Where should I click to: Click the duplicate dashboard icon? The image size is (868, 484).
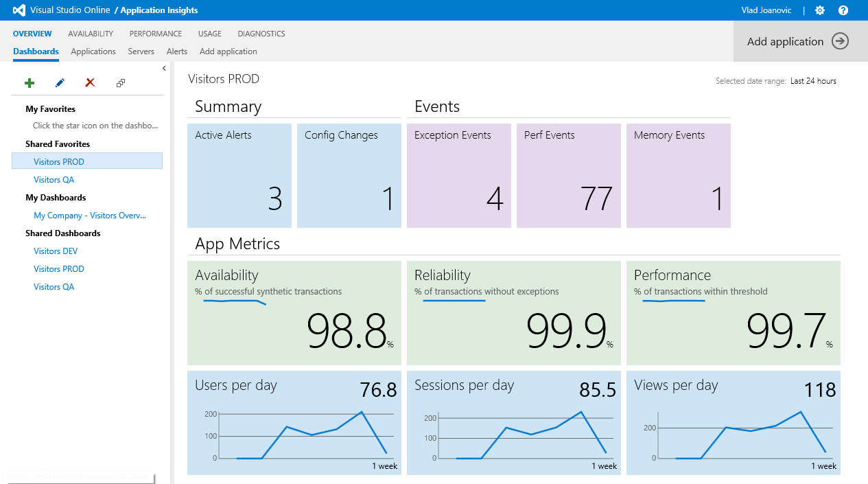point(121,83)
